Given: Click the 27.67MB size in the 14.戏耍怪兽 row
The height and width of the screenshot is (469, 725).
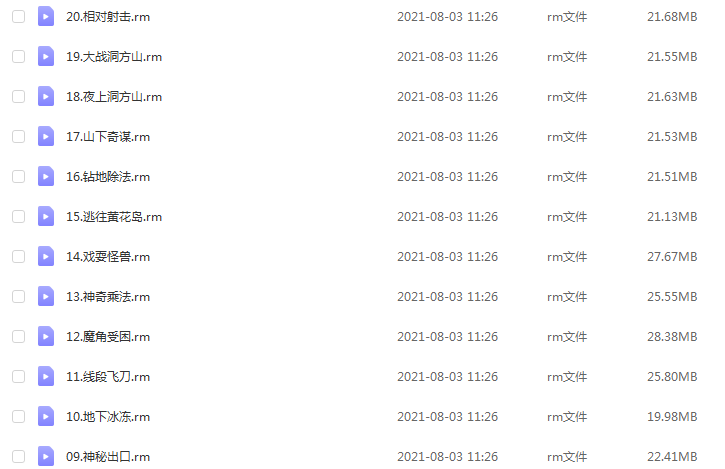Looking at the screenshot, I should tap(672, 257).
